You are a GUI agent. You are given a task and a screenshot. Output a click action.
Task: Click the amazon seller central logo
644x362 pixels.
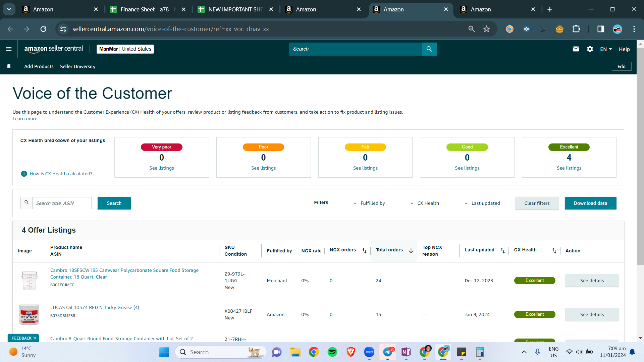pyautogui.click(x=54, y=49)
